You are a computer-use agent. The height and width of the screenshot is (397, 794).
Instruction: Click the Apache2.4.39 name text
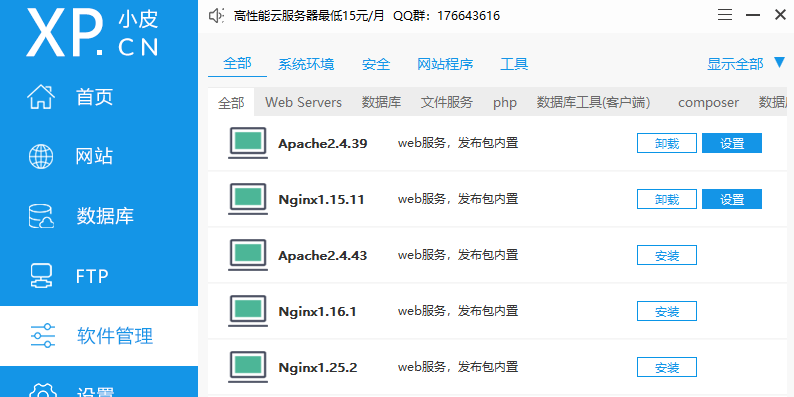pyautogui.click(x=323, y=144)
